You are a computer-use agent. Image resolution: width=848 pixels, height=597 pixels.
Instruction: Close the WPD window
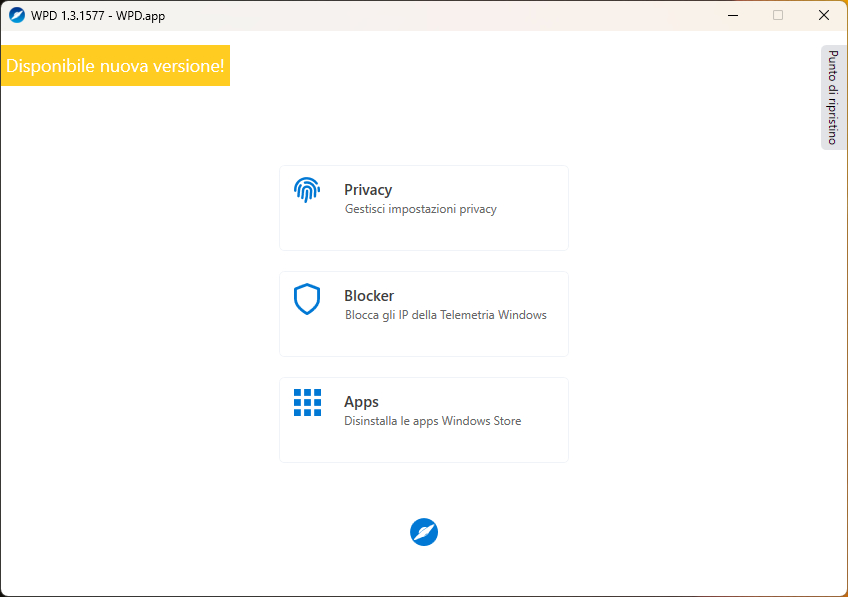click(x=824, y=15)
